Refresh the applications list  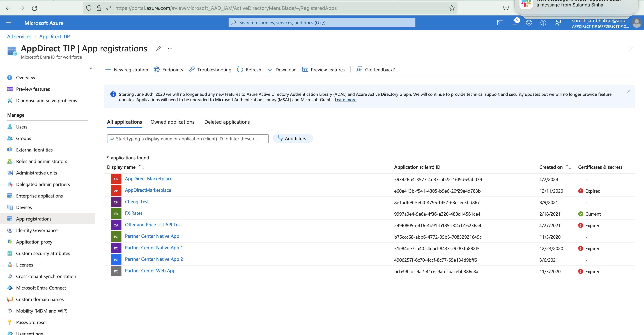pos(249,70)
